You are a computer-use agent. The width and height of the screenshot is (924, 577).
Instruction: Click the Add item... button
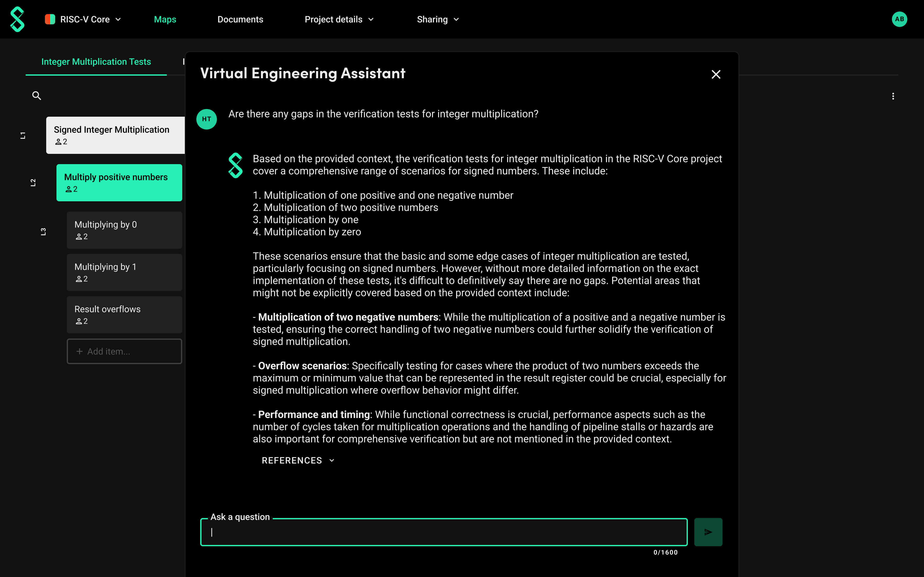pyautogui.click(x=124, y=351)
